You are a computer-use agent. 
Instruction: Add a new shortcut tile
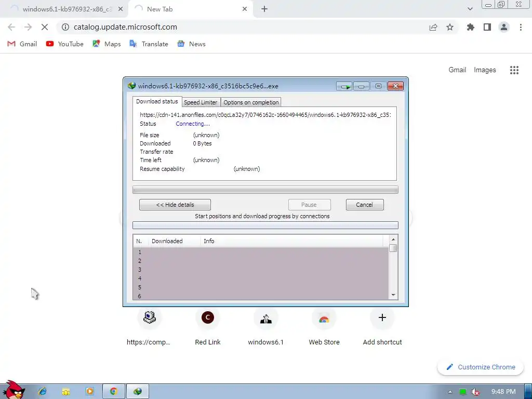tap(382, 326)
